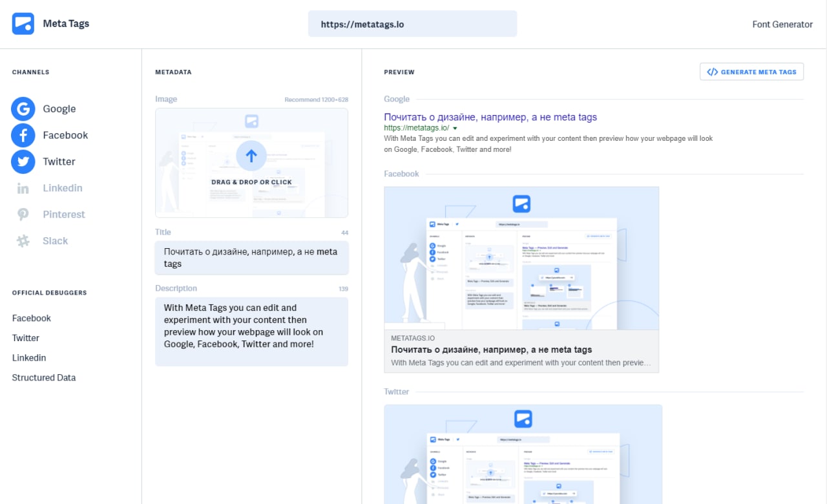The image size is (827, 504).
Task: Open dropdown arrow next to Google URL
Action: (455, 129)
